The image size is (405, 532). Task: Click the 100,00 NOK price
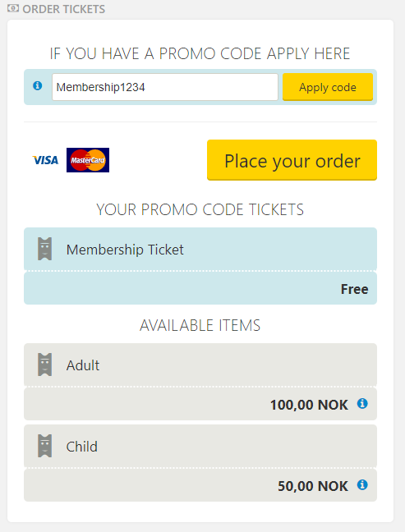coord(309,405)
